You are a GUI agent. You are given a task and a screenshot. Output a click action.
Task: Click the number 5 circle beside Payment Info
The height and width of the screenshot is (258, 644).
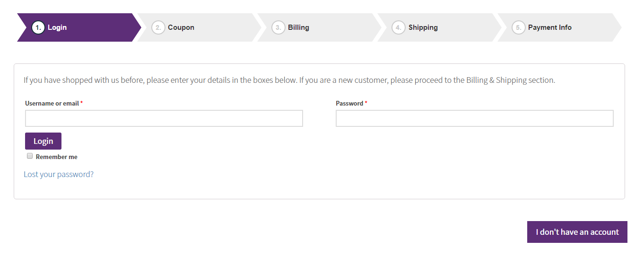coord(519,27)
